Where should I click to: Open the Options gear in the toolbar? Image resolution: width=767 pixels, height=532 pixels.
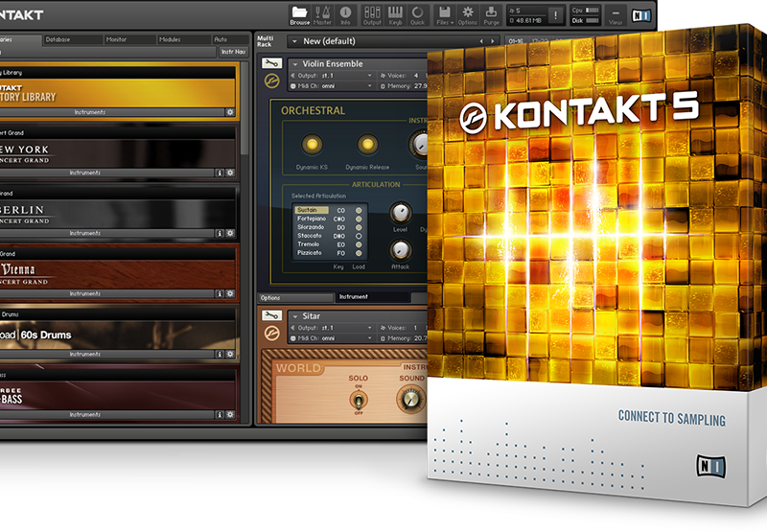468,15
